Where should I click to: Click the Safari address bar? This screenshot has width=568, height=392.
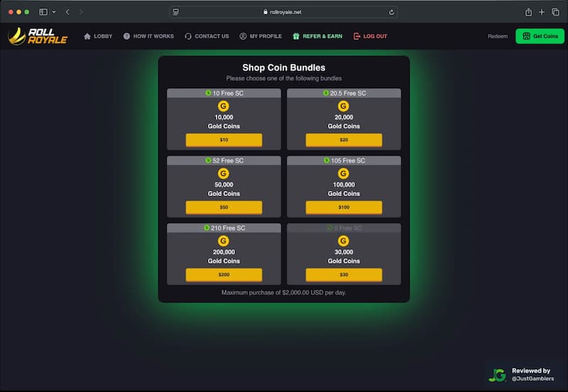[283, 12]
